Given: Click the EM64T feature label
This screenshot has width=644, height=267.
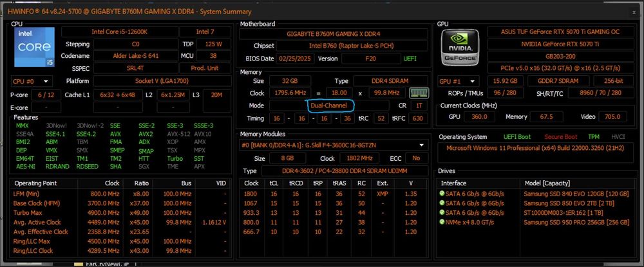Looking at the screenshot, I should coord(26,158).
